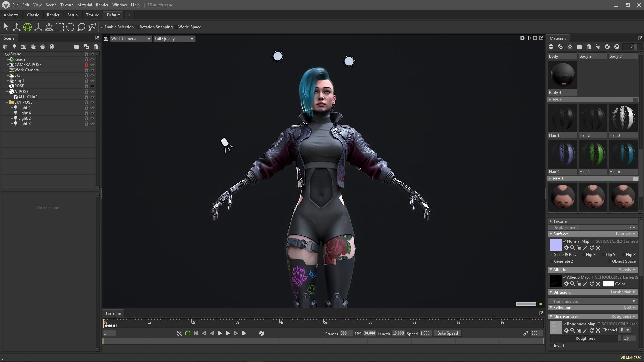Select Light 4 in scene tree
This screenshot has width=644, height=362.
[x=24, y=113]
